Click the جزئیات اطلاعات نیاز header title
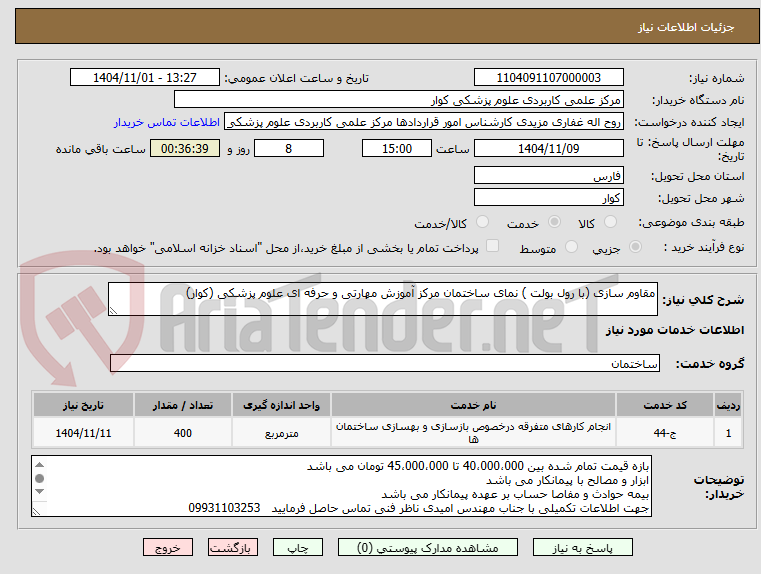Image resolution: width=761 pixels, height=574 pixels. [x=686, y=27]
